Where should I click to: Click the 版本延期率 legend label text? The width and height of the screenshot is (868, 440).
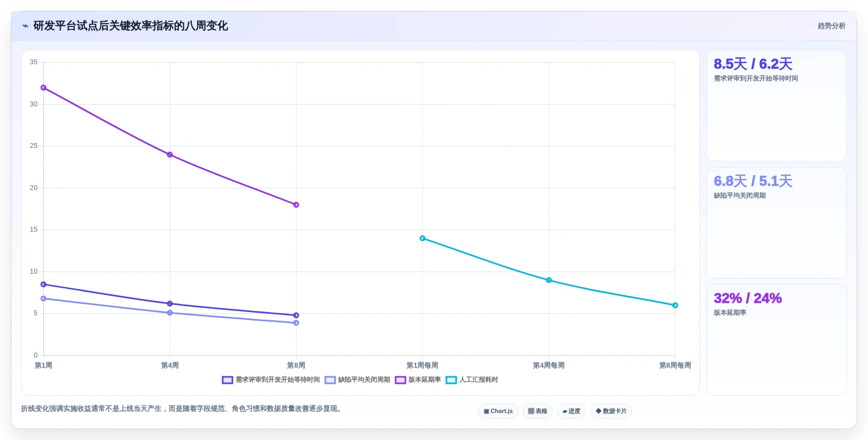424,380
